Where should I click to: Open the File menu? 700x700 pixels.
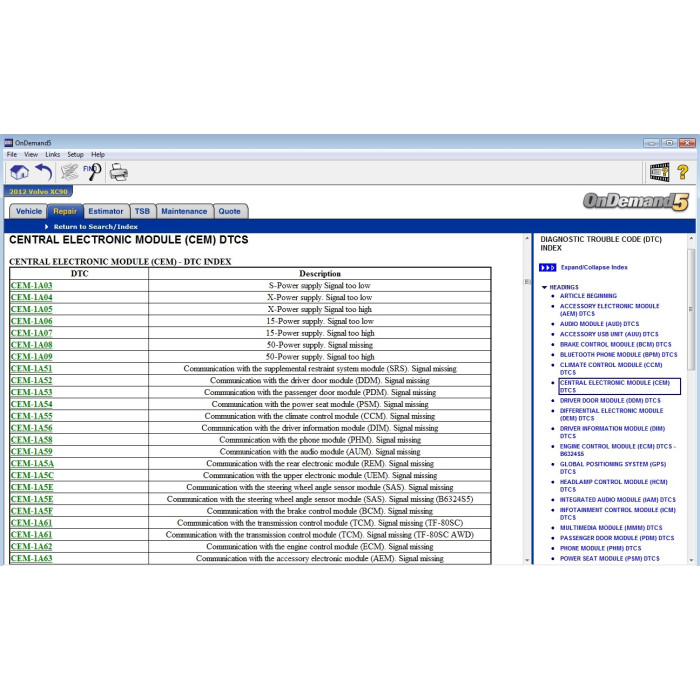click(x=12, y=154)
